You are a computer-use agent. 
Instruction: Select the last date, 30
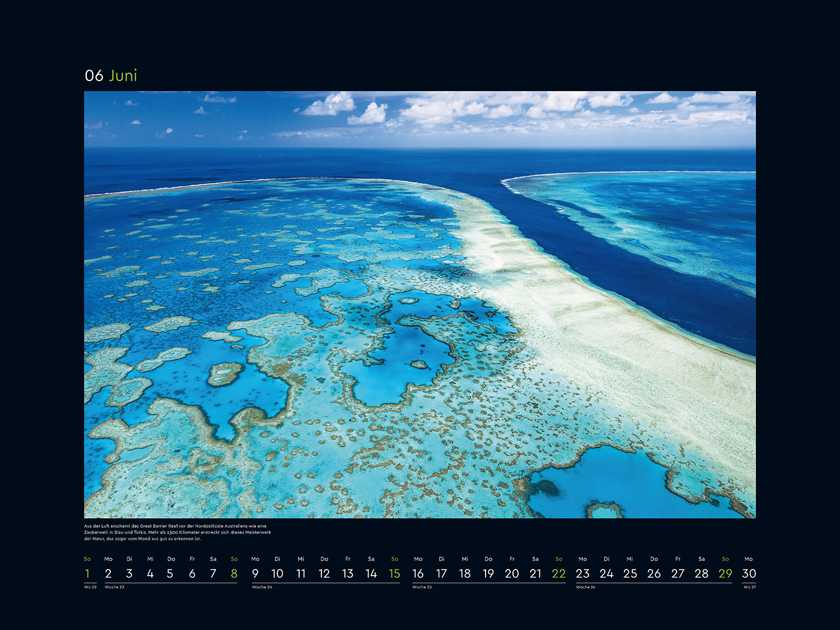click(x=749, y=573)
